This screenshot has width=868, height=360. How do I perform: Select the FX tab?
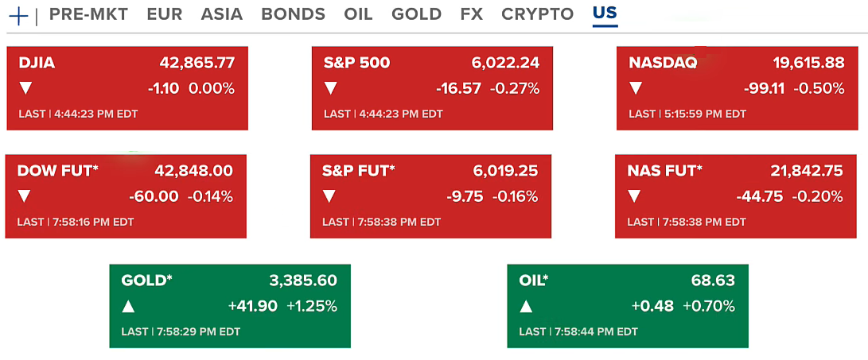(x=471, y=14)
